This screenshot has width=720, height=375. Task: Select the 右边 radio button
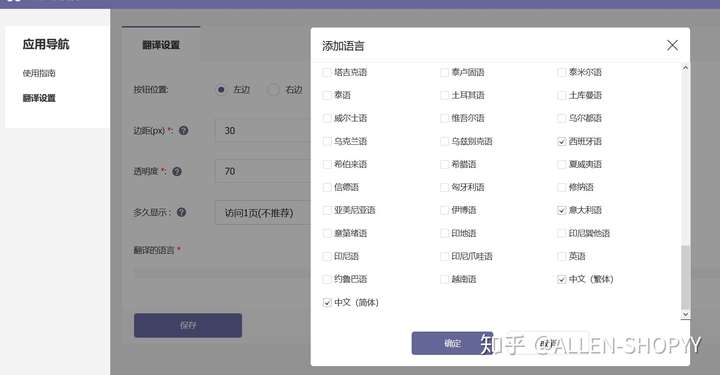click(x=273, y=90)
